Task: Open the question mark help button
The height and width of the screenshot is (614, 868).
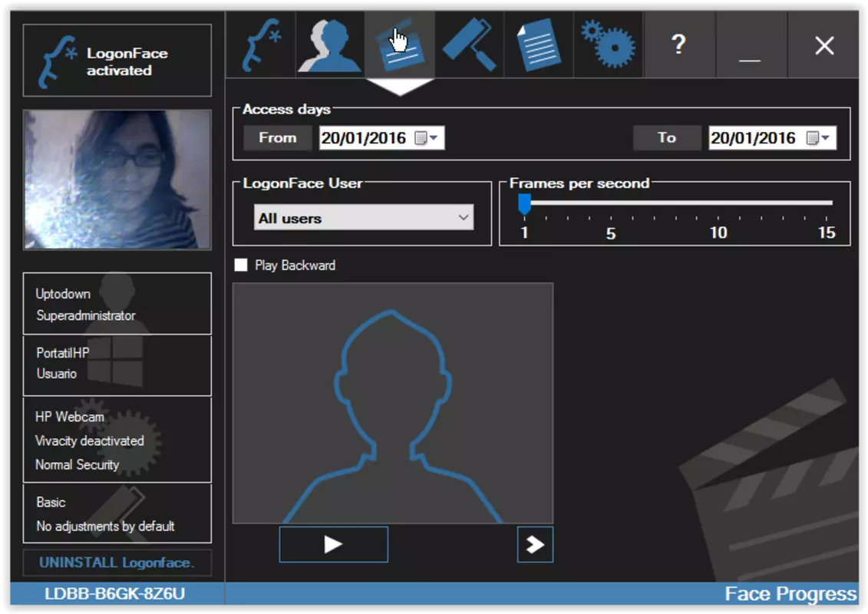Action: pyautogui.click(x=678, y=45)
